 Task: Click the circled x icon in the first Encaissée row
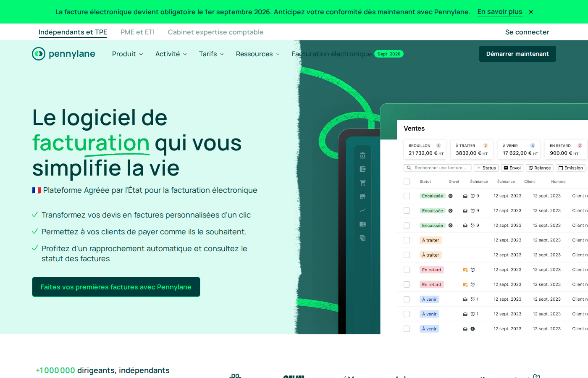click(x=450, y=196)
